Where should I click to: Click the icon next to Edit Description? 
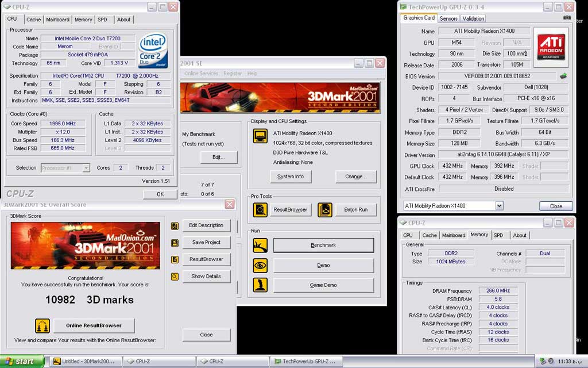tap(175, 225)
